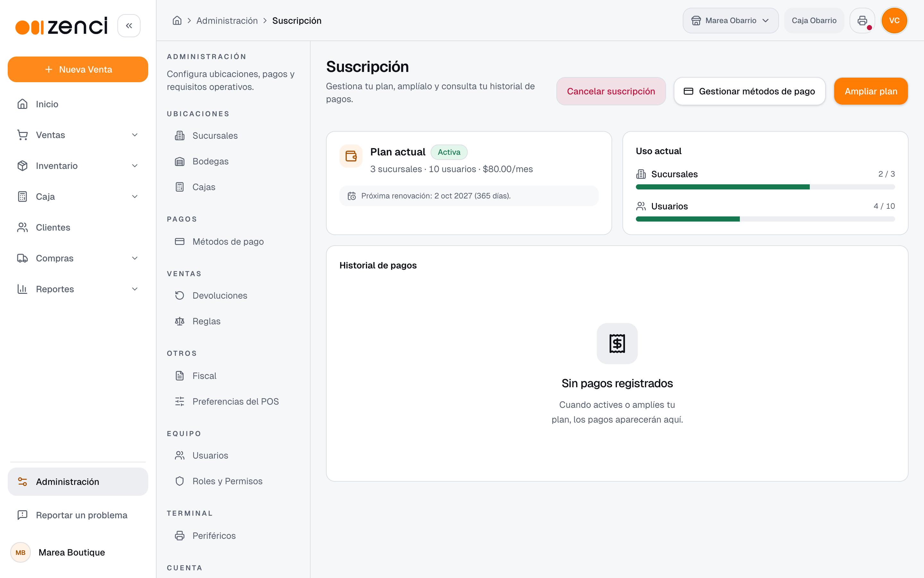Click the home icon in breadcrumb

click(177, 21)
